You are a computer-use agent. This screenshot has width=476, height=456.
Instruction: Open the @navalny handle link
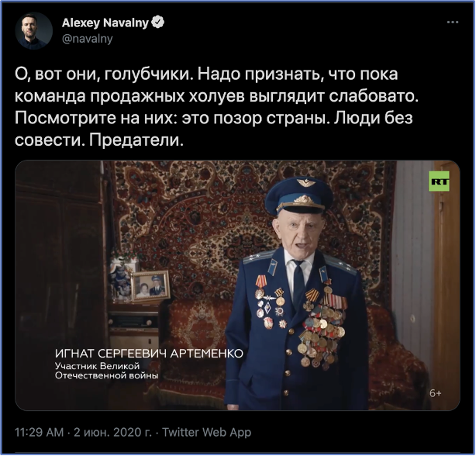87,39
